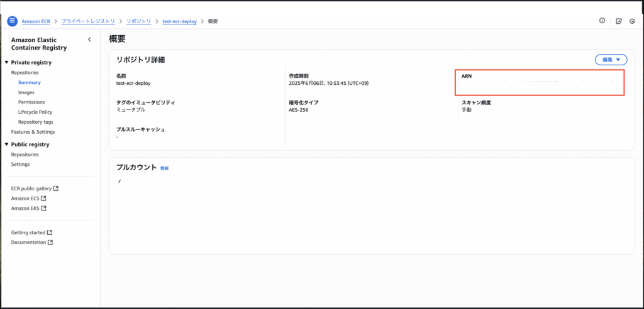The height and width of the screenshot is (309, 644).
Task: Click the Getting started link
Action: click(28, 232)
